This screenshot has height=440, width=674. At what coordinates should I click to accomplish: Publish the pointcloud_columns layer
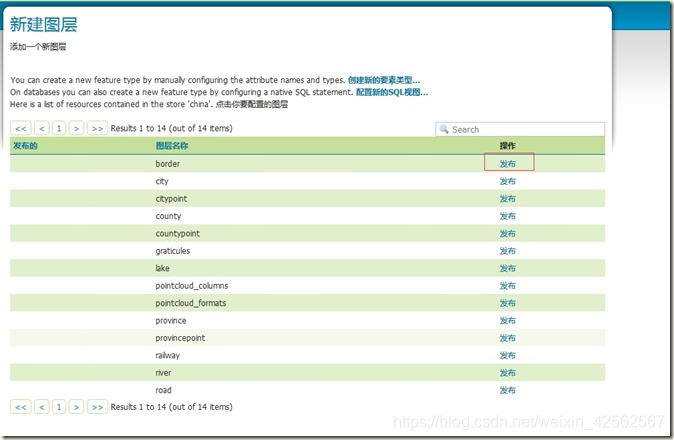coord(508,286)
